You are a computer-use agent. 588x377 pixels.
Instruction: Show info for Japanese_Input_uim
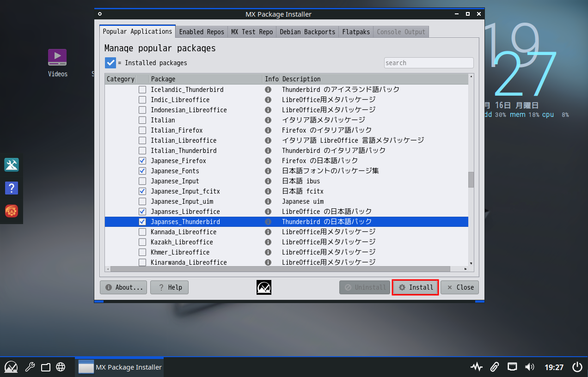pos(268,201)
